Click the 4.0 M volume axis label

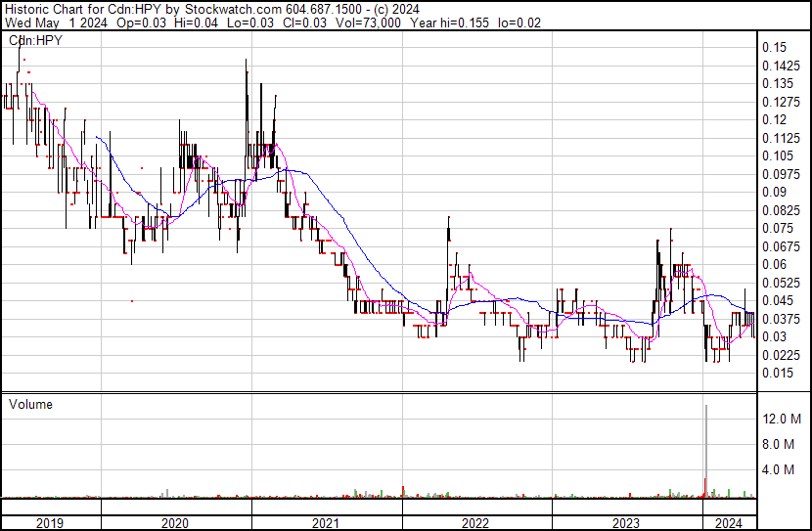click(x=780, y=469)
